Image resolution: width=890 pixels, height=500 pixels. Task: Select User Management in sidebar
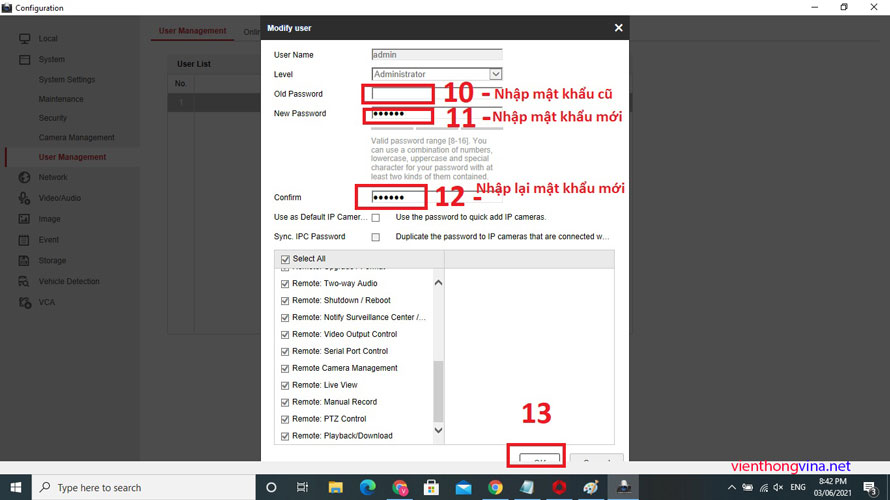(x=72, y=157)
